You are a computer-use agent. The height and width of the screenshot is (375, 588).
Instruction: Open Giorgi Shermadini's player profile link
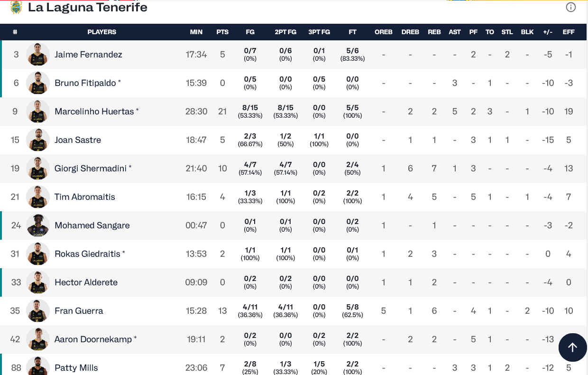pyautogui.click(x=91, y=169)
